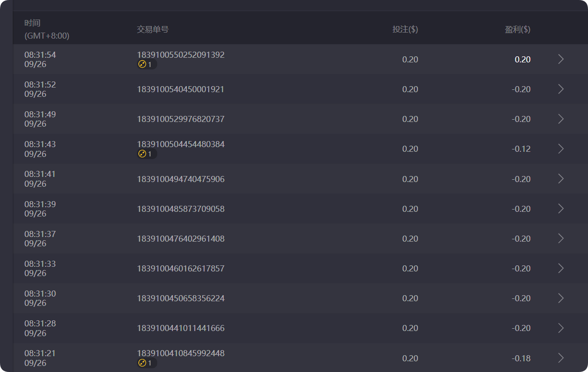Open details arrow for the 08:31:52 transaction
The height and width of the screenshot is (372, 588).
pyautogui.click(x=561, y=89)
